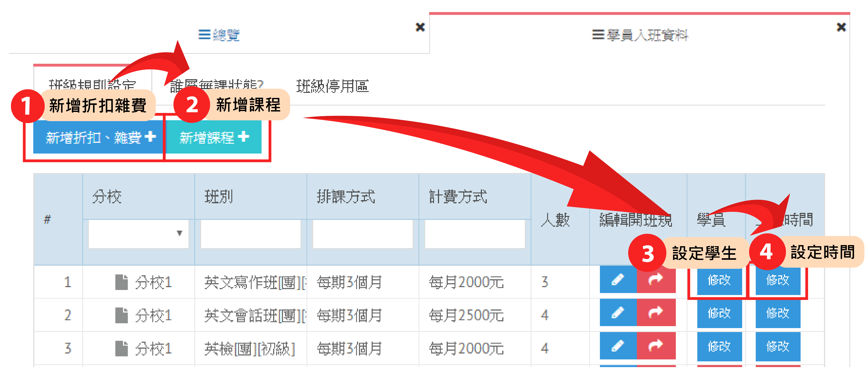This screenshot has width=868, height=380.
Task: Close the 學員入班資料 tab
Action: [x=841, y=27]
